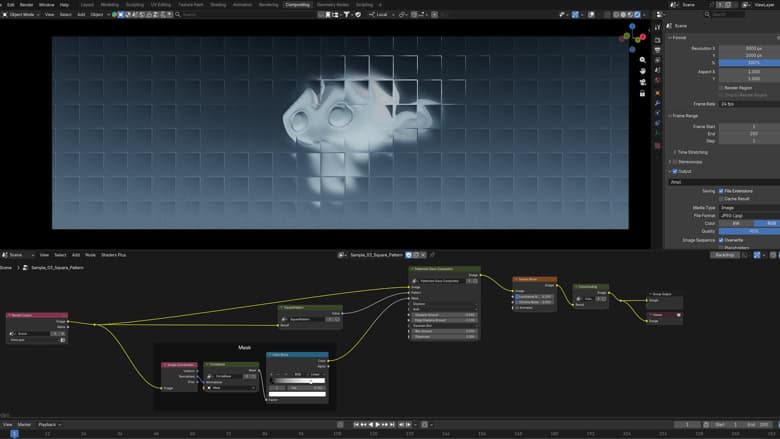Click the red X axis navigation gizmo
Screen dimensions: 780x439
tap(643, 37)
